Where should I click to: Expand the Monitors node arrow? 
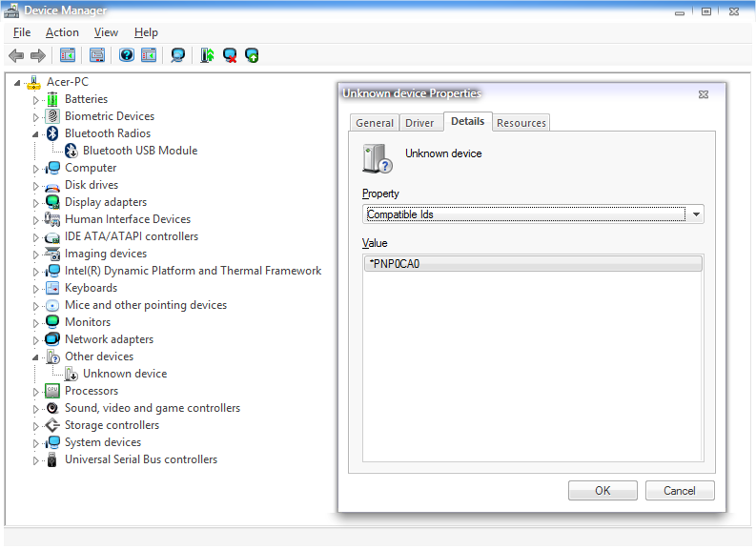tap(35, 323)
